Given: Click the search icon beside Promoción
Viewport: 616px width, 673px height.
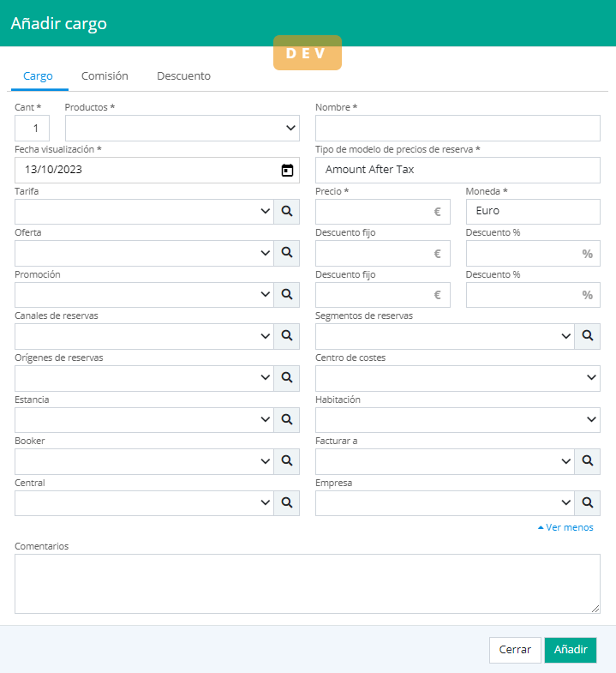Looking at the screenshot, I should (287, 295).
